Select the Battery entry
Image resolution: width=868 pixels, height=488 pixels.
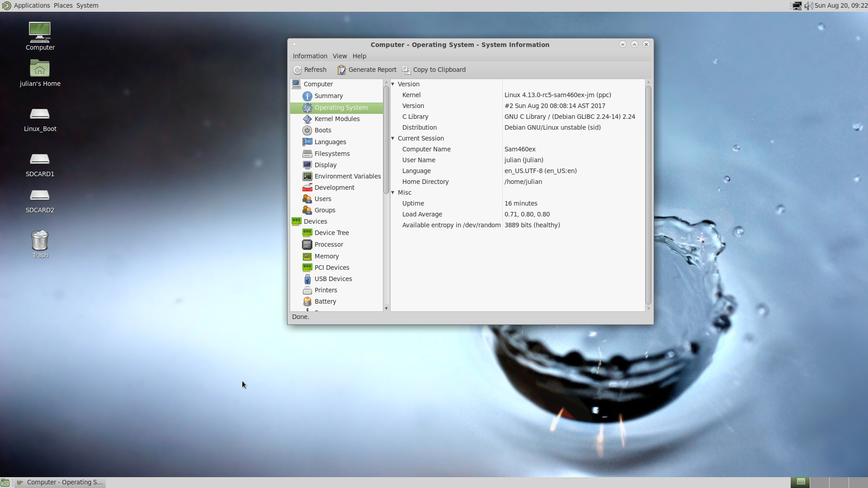pyautogui.click(x=325, y=301)
